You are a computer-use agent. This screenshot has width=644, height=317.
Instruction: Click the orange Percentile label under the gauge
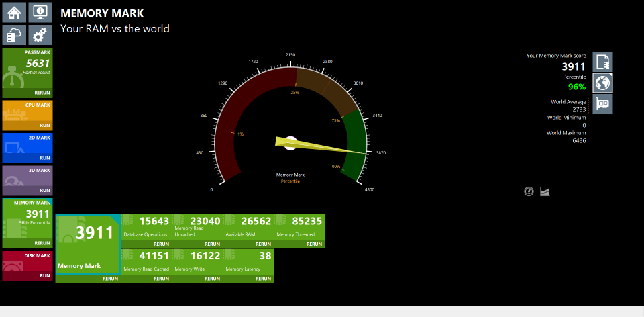(x=290, y=181)
